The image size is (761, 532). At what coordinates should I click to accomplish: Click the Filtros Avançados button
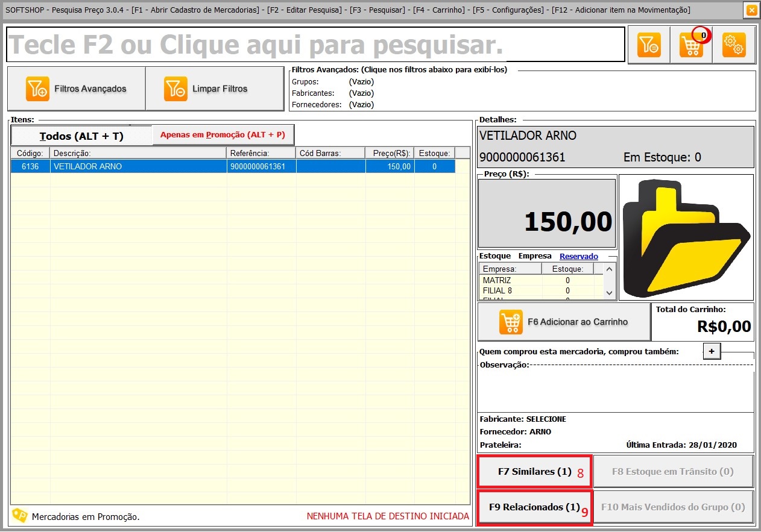pos(77,89)
